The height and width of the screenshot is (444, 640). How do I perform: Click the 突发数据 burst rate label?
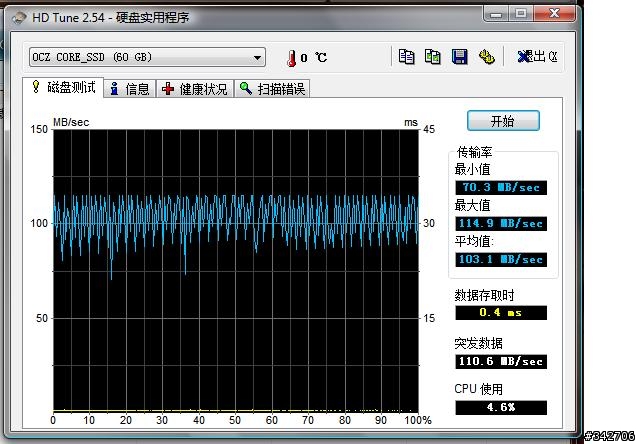pos(478,343)
